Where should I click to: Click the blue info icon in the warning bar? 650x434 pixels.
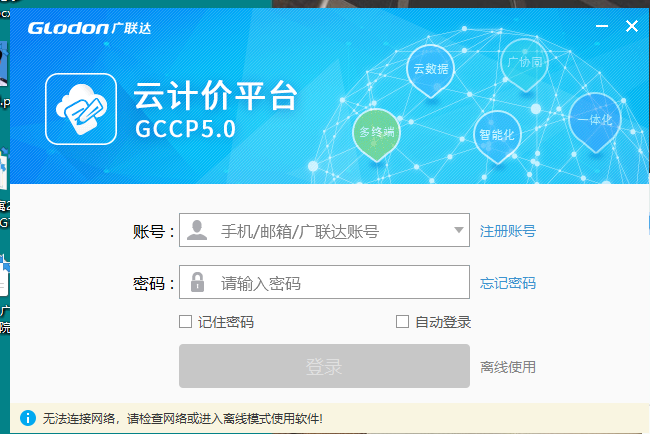tap(28, 418)
